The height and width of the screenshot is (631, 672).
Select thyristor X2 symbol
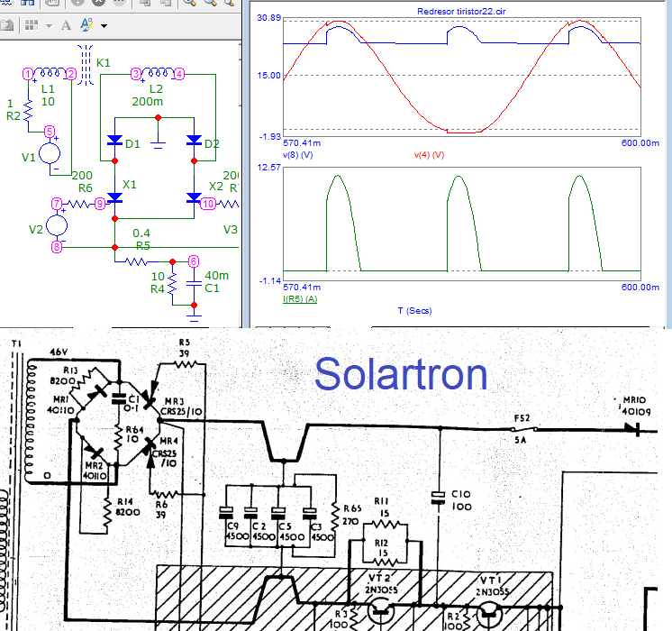point(195,198)
